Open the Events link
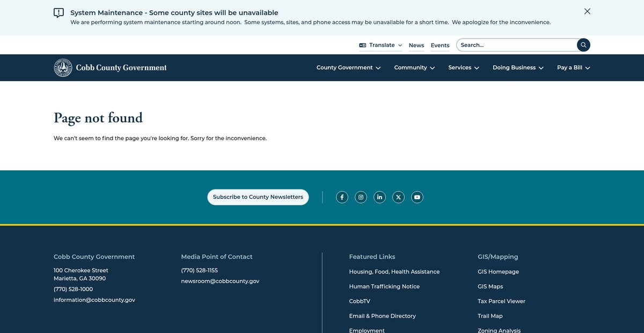The width and height of the screenshot is (644, 333). tap(440, 46)
